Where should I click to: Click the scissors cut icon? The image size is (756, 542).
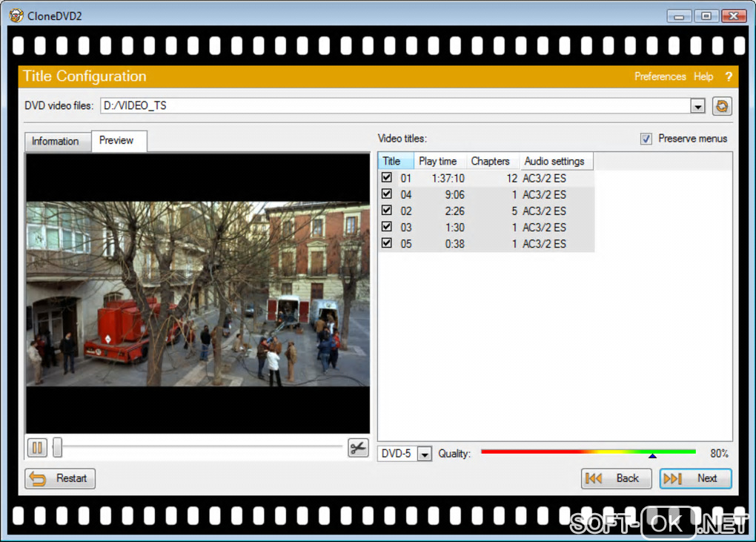[x=358, y=448]
